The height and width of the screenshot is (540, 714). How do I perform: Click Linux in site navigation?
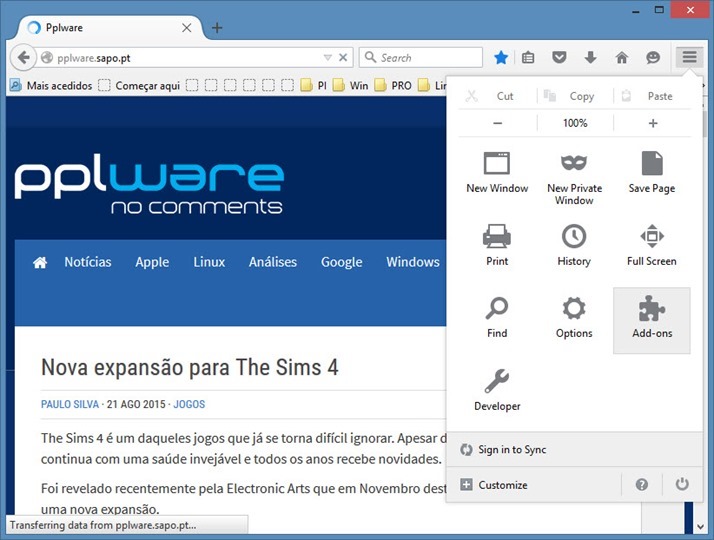pyautogui.click(x=209, y=262)
